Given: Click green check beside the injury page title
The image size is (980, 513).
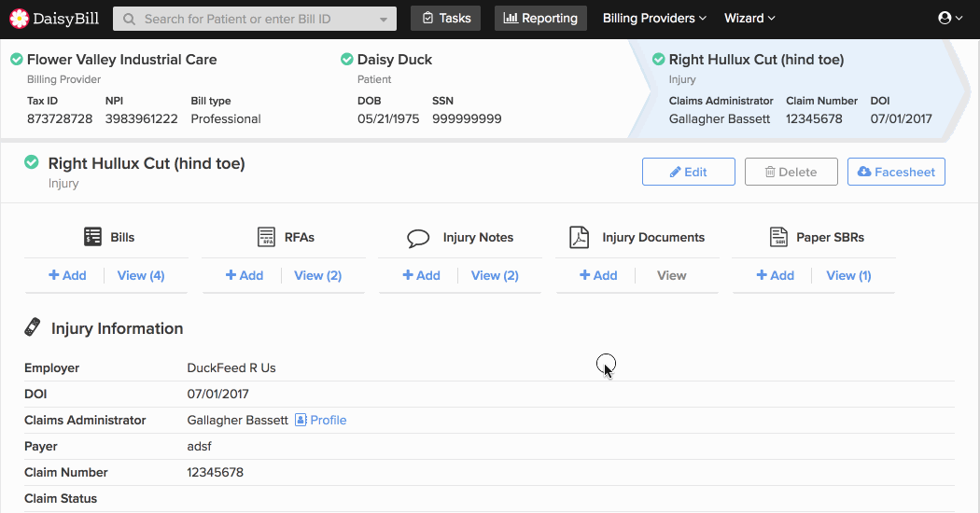Looking at the screenshot, I should (31, 162).
